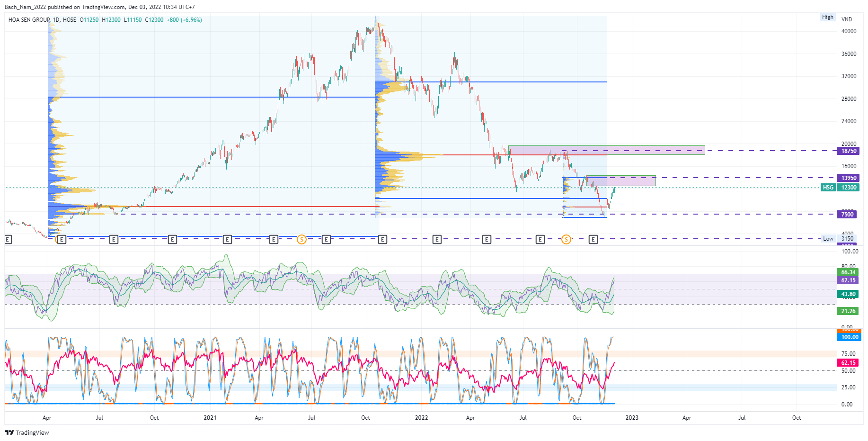This screenshot has width=868, height=441.
Task: Click the 28000 price axis label
Action: 849,99
